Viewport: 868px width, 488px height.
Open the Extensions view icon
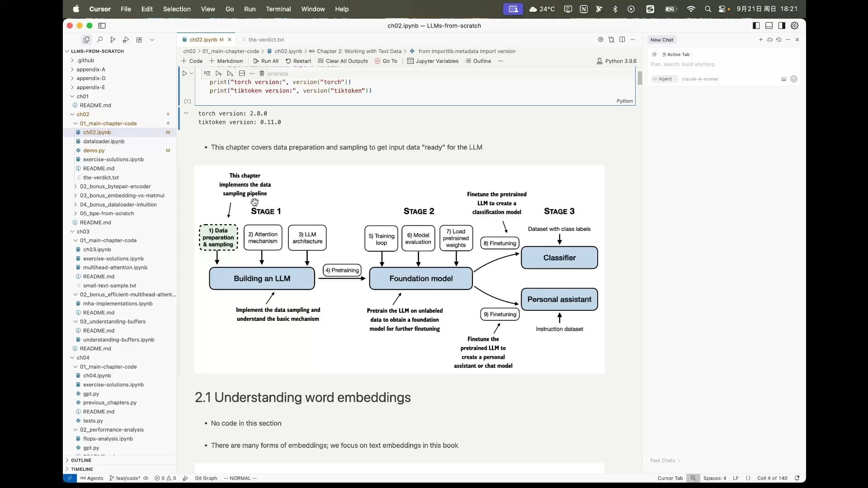click(139, 40)
